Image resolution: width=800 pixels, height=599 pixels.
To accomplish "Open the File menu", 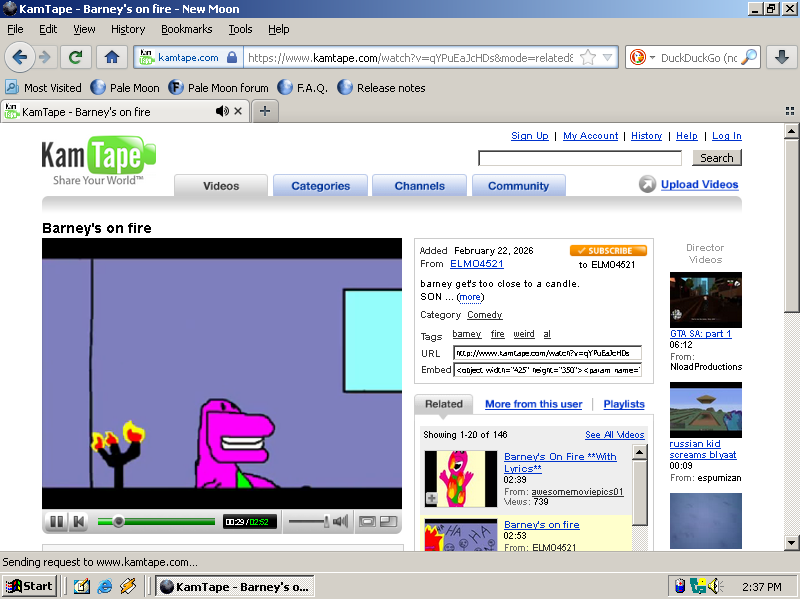I will (x=15, y=29).
